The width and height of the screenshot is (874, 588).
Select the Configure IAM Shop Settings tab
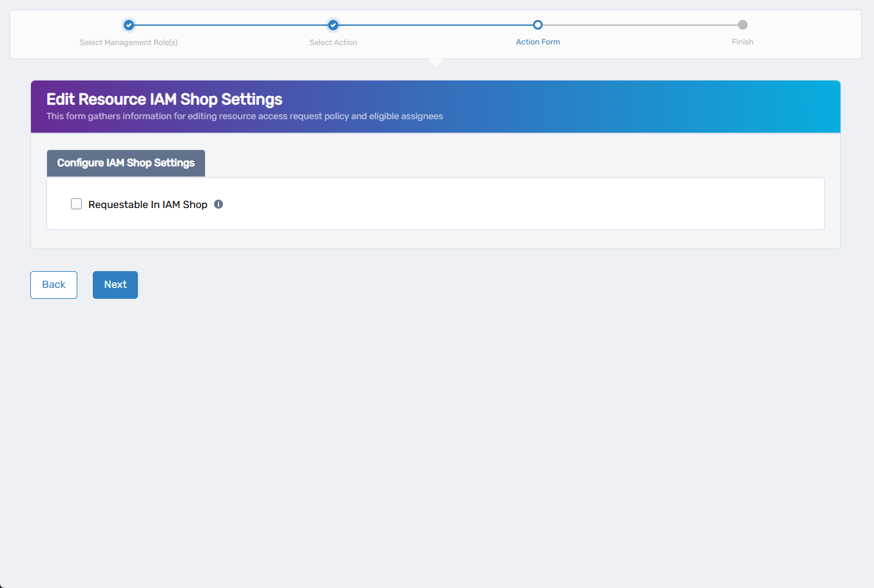[x=126, y=163]
